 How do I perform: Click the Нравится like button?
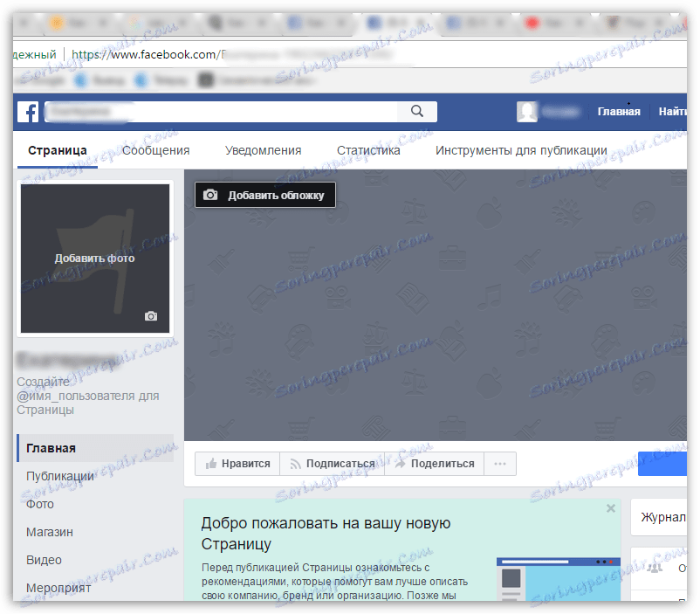(237, 464)
